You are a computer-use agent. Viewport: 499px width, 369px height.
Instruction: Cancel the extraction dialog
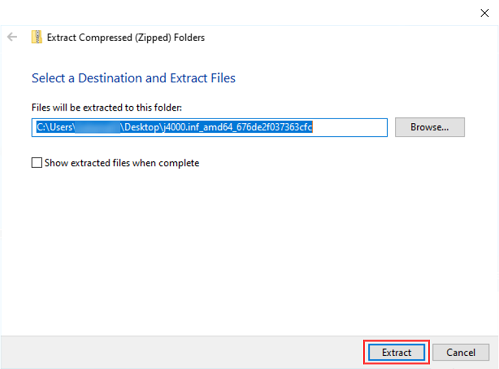click(x=461, y=352)
